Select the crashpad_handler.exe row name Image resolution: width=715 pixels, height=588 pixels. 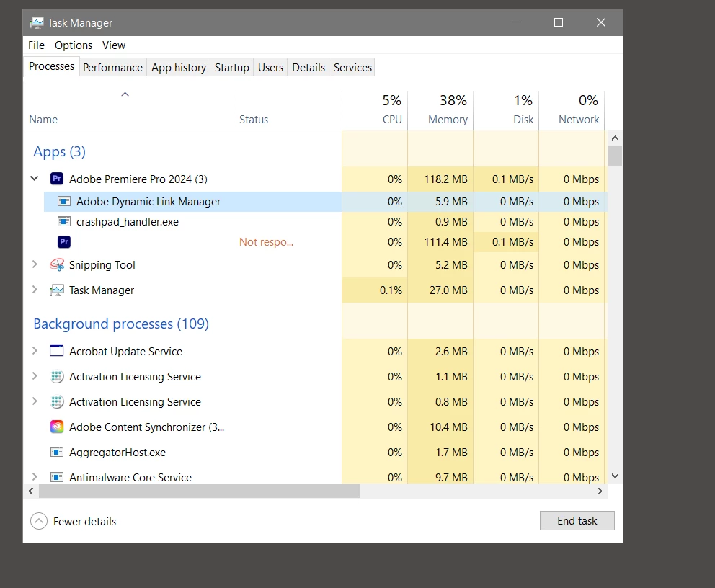click(128, 221)
